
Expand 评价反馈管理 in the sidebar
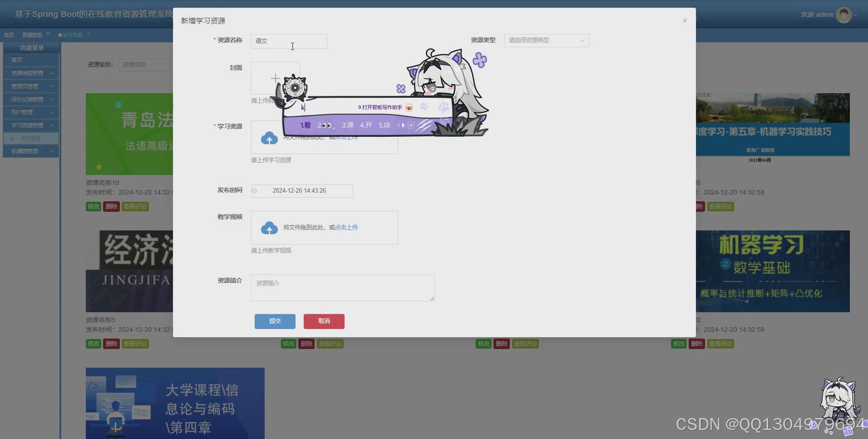[x=31, y=99]
